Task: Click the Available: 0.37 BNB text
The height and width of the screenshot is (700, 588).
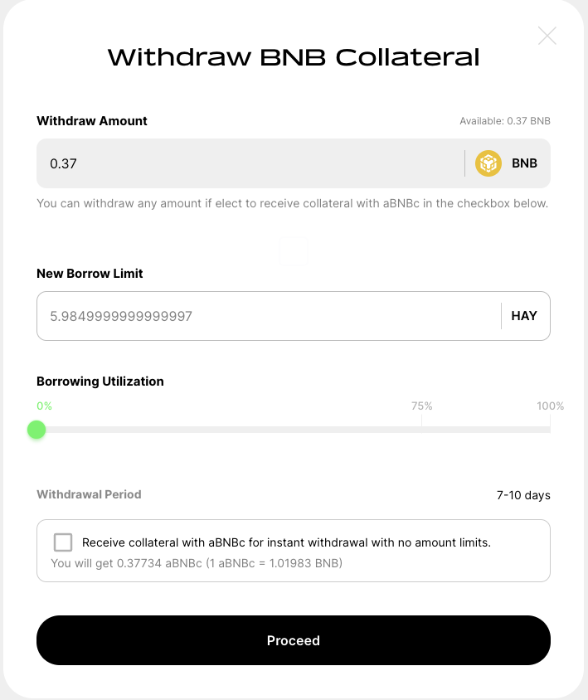Action: coord(505,121)
